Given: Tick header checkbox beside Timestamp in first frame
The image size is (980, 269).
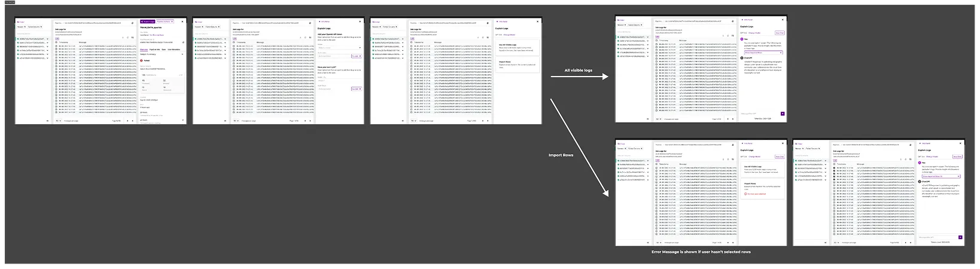Looking at the screenshot, I should pyautogui.click(x=56, y=42).
